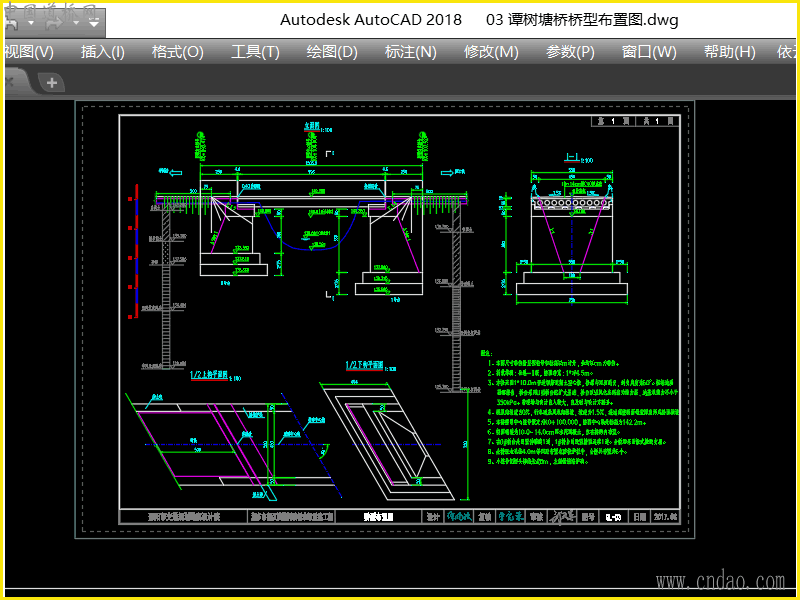Select the I—I section title at 1:100
The height and width of the screenshot is (600, 800).
(x=578, y=158)
